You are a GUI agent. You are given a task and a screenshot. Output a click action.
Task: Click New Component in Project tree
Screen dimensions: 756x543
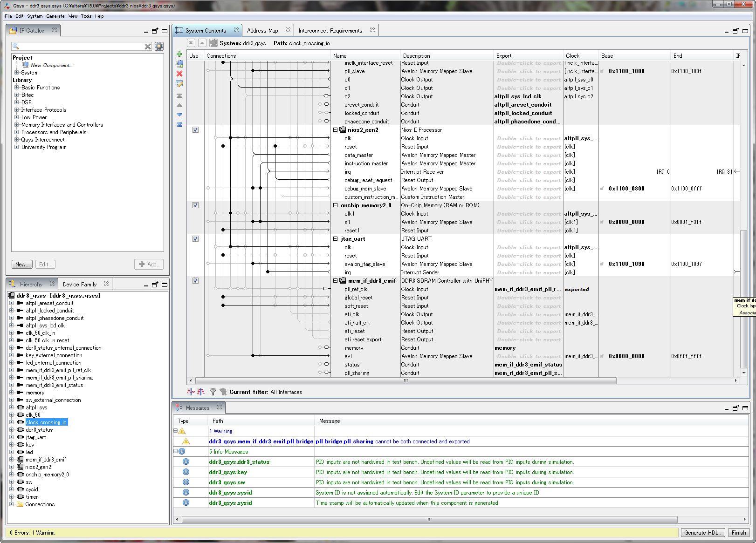51,65
